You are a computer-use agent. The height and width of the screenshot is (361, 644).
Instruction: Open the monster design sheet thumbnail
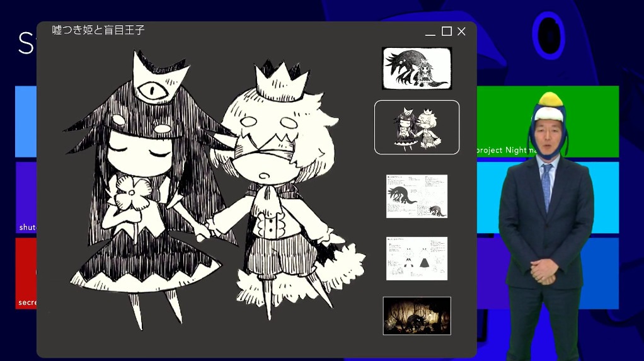417,197
